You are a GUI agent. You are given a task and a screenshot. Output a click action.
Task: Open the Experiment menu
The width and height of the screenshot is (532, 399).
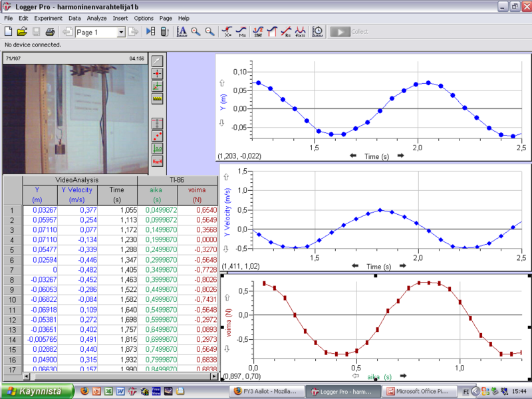click(48, 18)
